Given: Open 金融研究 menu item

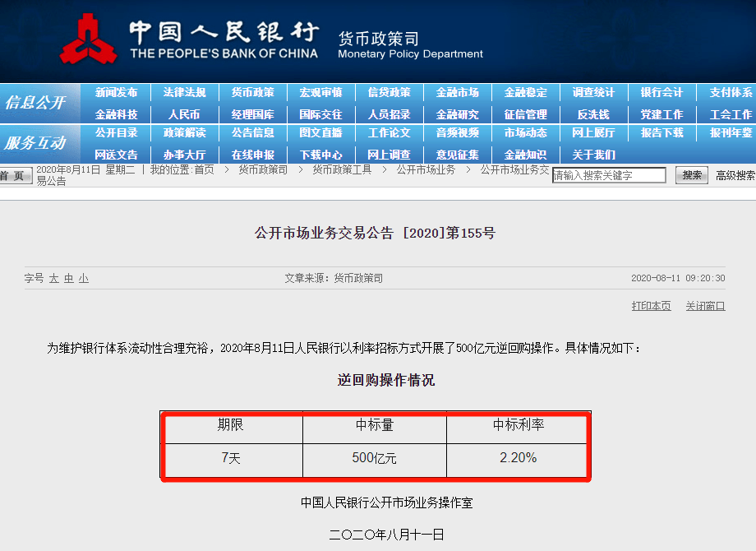Looking at the screenshot, I should pyautogui.click(x=457, y=114).
